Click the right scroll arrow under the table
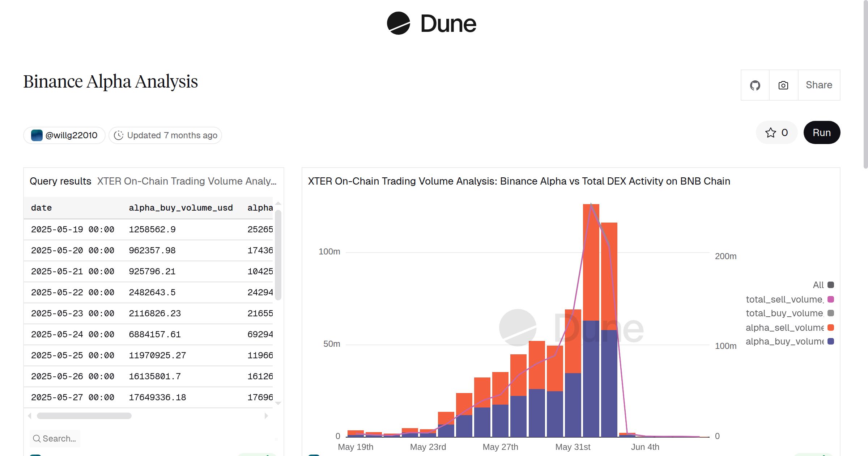This screenshot has width=868, height=456. [267, 416]
